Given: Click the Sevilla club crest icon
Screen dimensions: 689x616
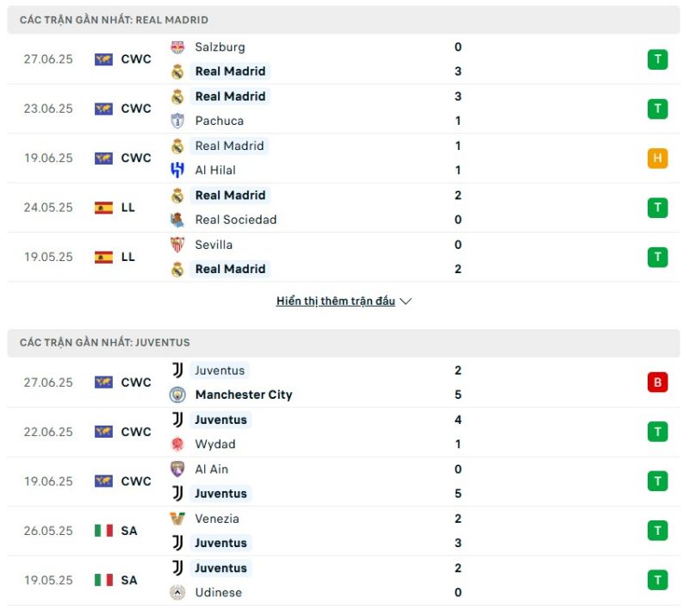Looking at the screenshot, I should click(177, 245).
